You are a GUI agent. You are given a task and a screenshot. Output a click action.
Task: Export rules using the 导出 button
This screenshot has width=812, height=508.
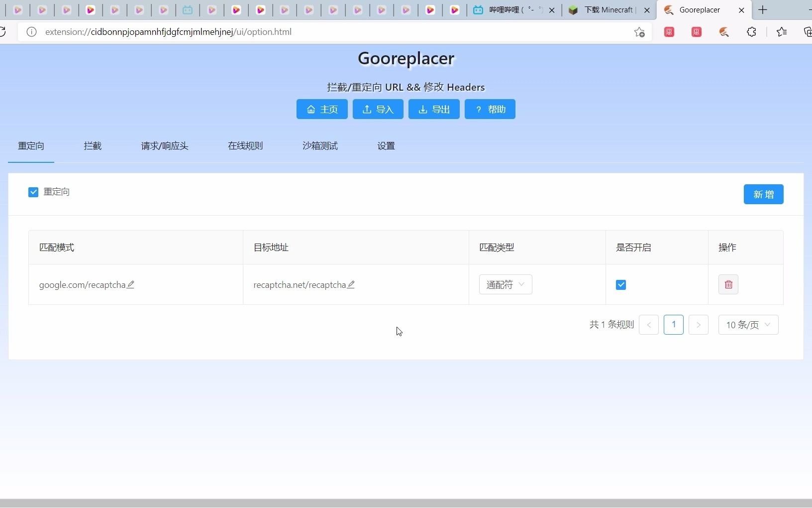(x=433, y=109)
